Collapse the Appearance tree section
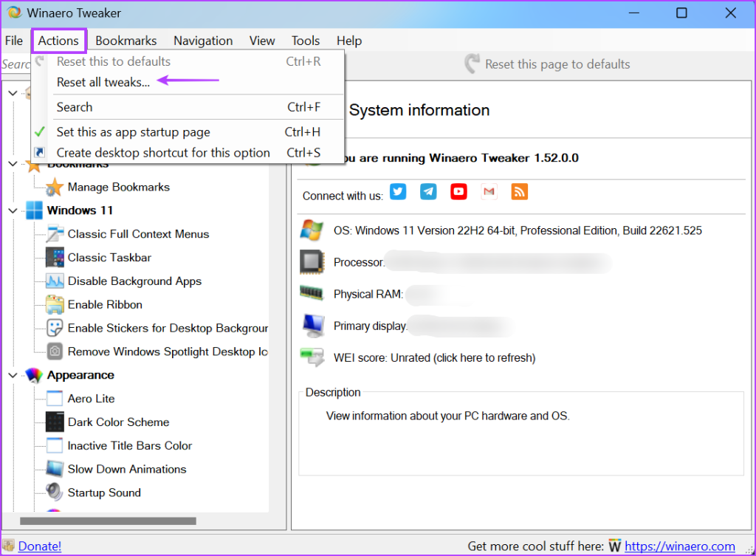 pos(13,375)
